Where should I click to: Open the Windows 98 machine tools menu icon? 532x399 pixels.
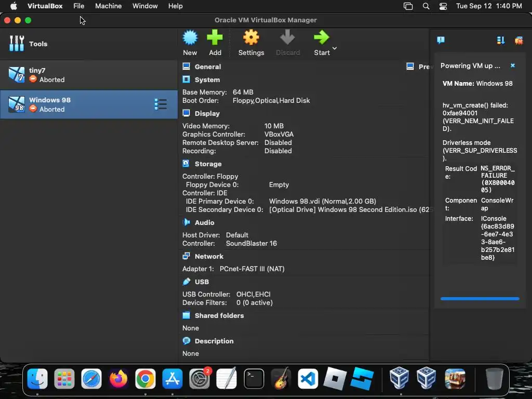[161, 104]
